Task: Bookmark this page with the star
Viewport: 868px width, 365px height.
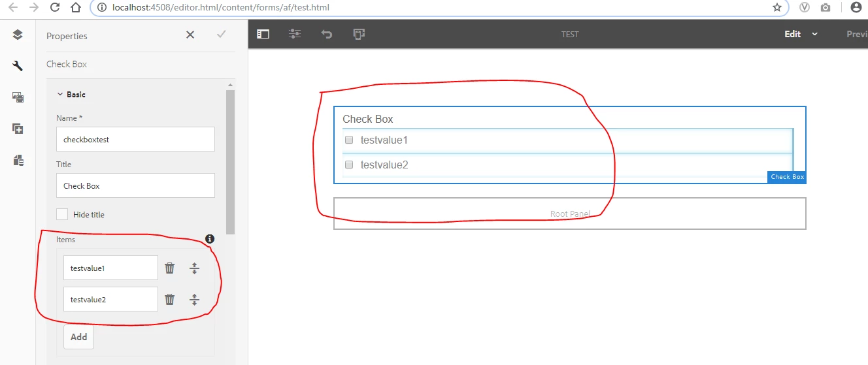Action: [777, 8]
